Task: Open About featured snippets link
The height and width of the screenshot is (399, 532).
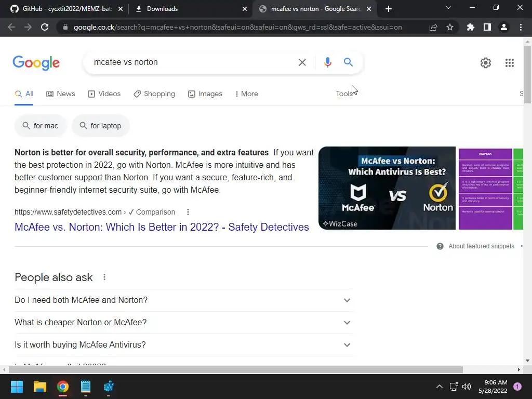Action: pyautogui.click(x=481, y=246)
